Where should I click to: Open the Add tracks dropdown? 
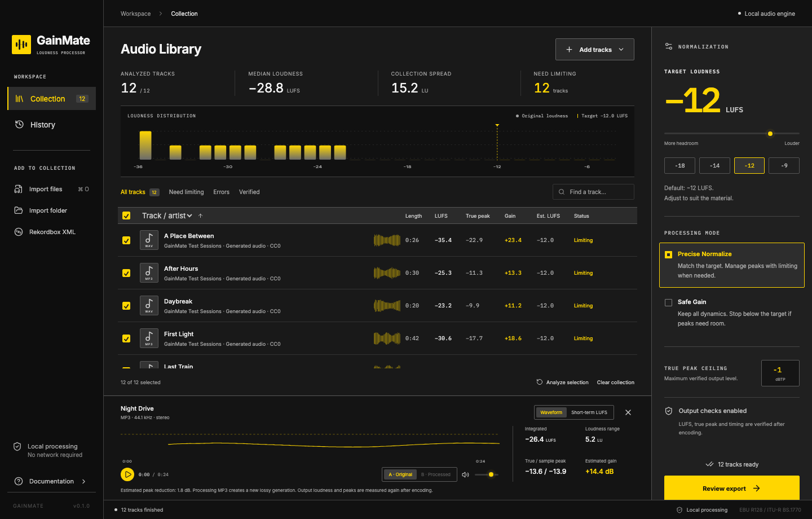tap(595, 50)
